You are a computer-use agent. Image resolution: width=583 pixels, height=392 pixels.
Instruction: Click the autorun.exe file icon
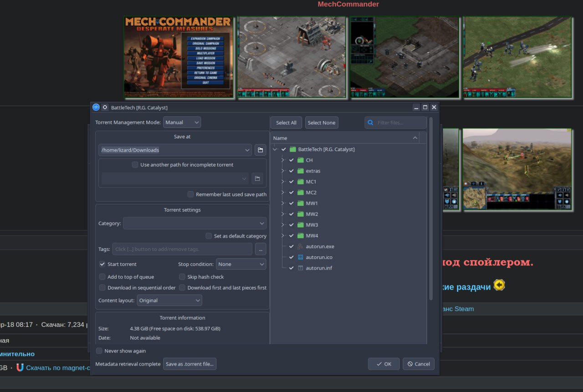point(300,246)
